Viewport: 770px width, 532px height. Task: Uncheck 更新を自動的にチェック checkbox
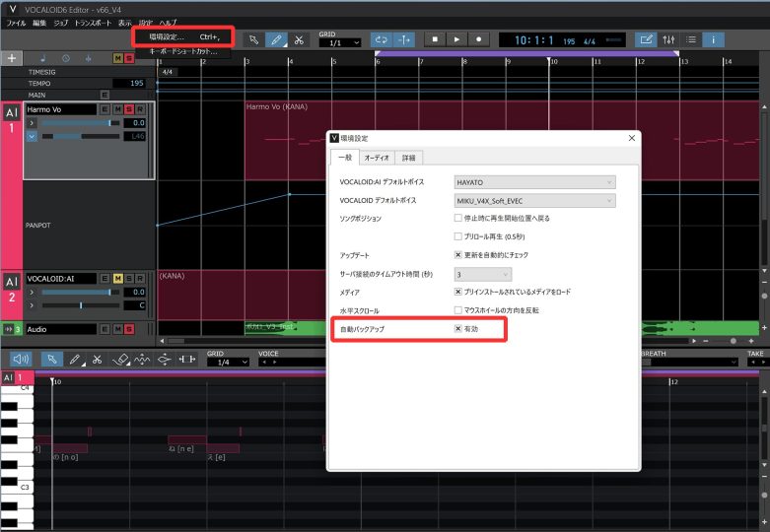click(457, 255)
